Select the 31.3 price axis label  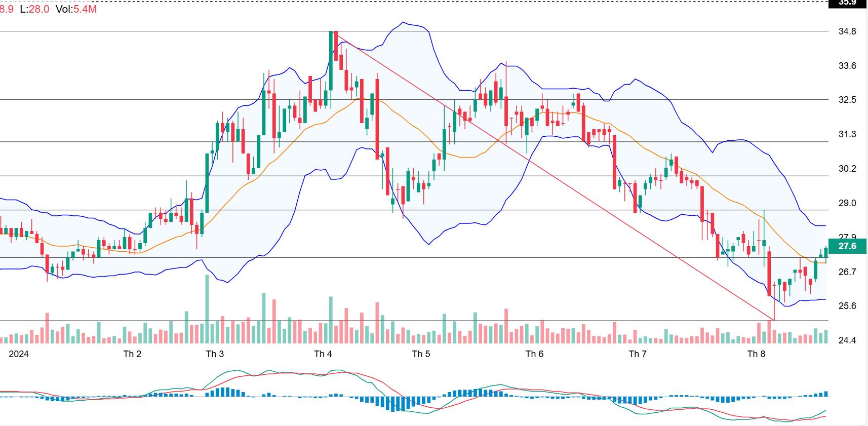tap(847, 134)
